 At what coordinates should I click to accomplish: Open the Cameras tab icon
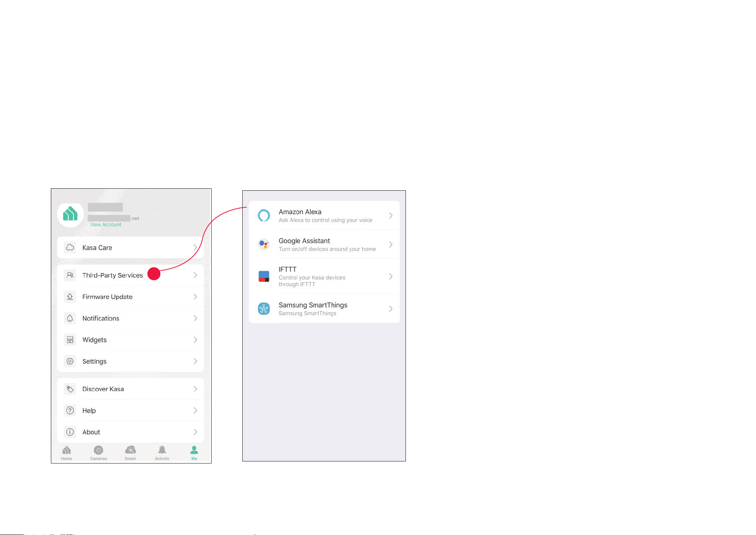[99, 450]
